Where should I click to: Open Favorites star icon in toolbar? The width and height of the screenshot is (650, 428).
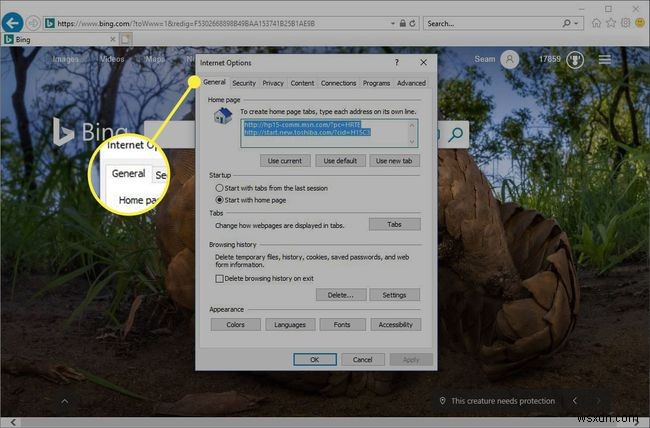pos(611,23)
